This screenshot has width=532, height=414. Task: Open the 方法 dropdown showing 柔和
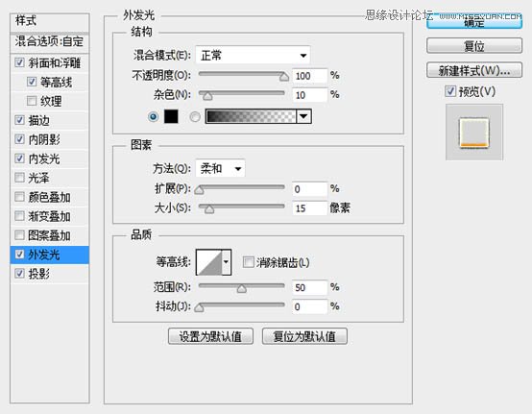point(220,168)
